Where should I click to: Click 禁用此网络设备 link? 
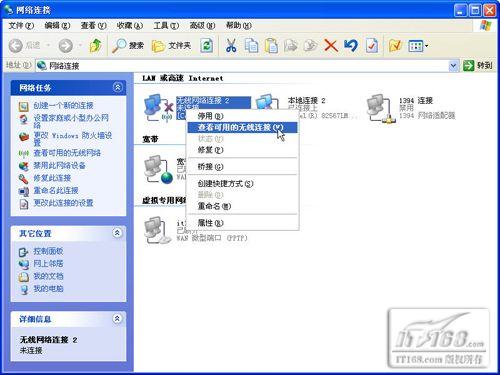(x=59, y=166)
